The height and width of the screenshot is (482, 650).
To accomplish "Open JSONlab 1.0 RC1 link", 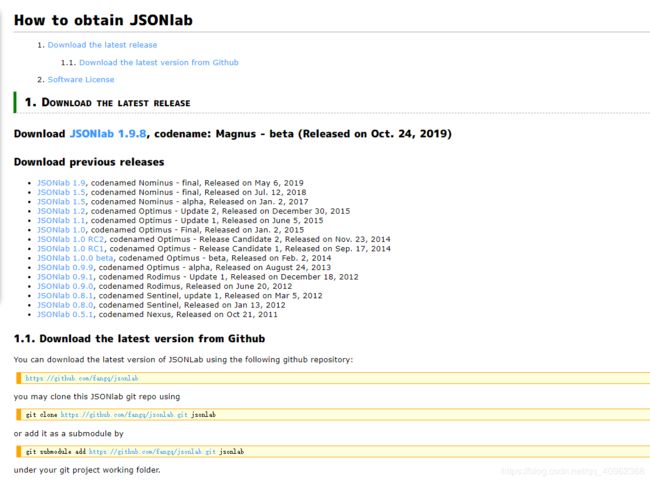I will coord(71,249).
